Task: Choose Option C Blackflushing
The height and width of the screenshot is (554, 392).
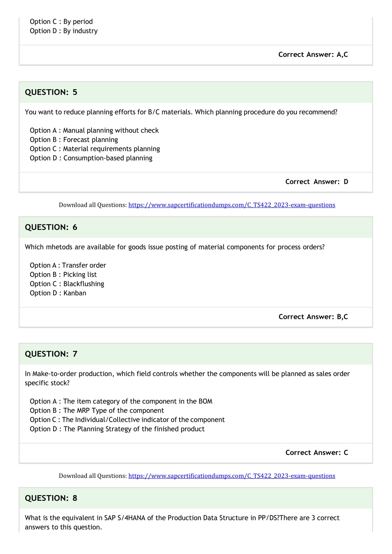Action: coord(67,284)
